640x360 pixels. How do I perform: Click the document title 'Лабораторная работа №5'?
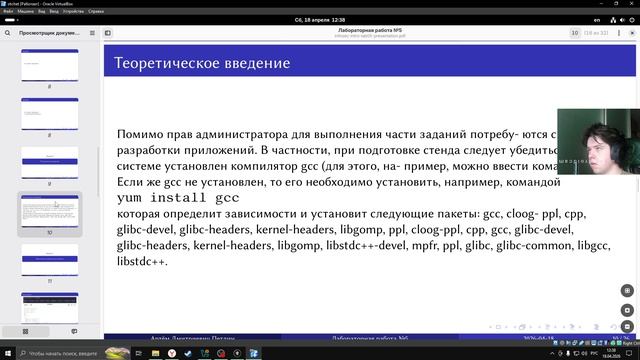coord(370,30)
